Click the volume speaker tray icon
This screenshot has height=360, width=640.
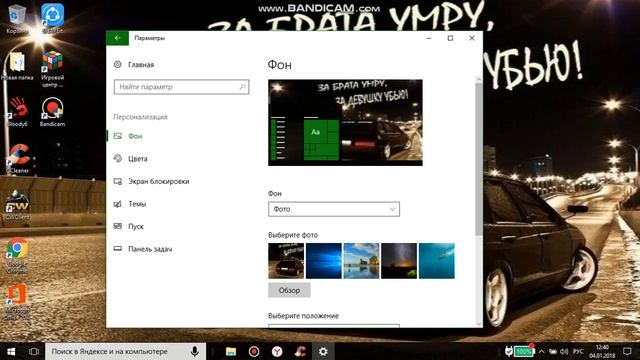(x=564, y=351)
